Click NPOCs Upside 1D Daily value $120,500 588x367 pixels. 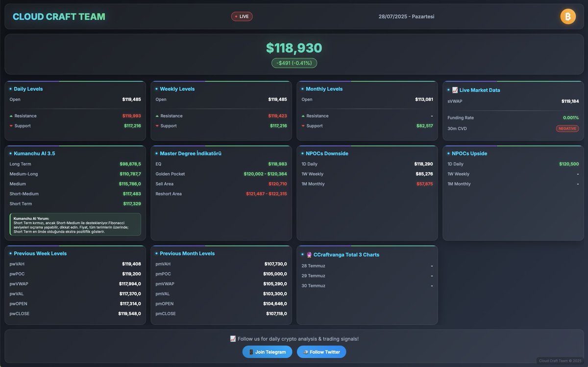pos(569,164)
